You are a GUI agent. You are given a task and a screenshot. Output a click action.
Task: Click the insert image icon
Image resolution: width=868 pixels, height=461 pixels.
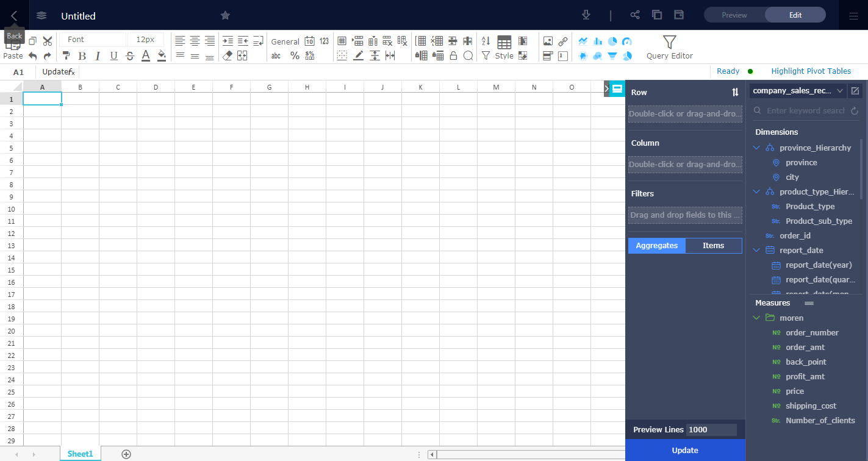point(548,41)
